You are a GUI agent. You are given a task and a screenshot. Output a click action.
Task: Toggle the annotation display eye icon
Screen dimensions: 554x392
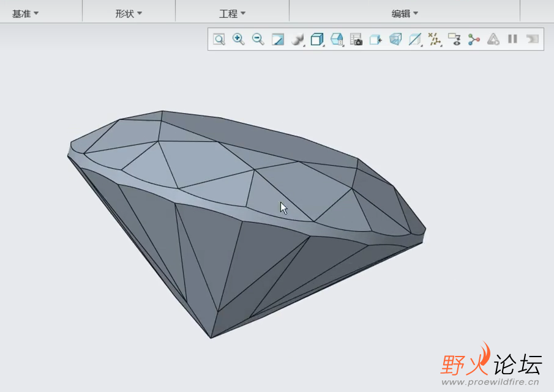click(454, 39)
